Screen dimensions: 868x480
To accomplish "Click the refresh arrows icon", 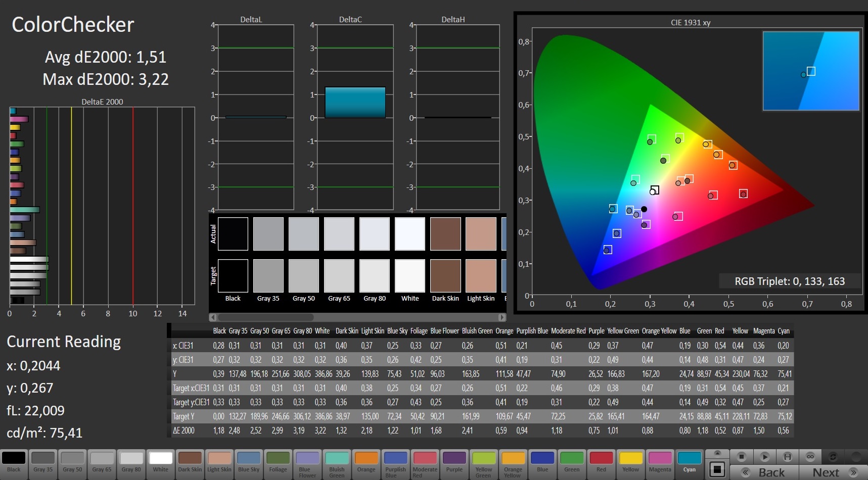I will tap(833, 457).
